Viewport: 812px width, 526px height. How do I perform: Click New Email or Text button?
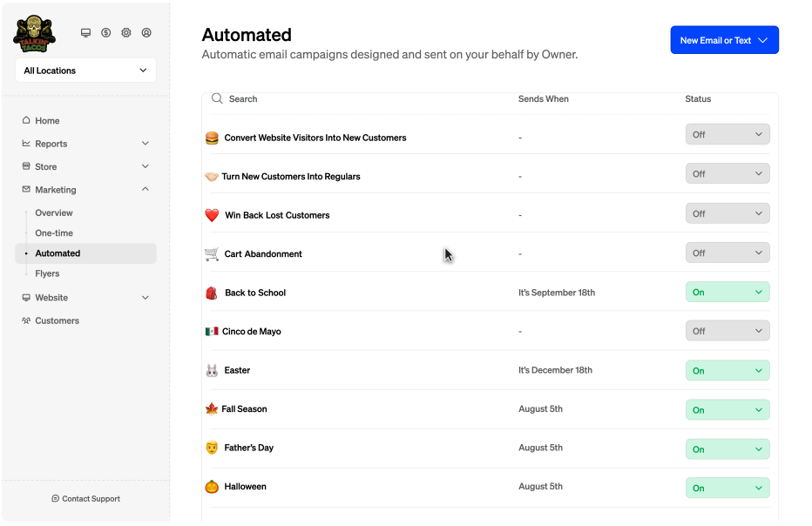(724, 40)
